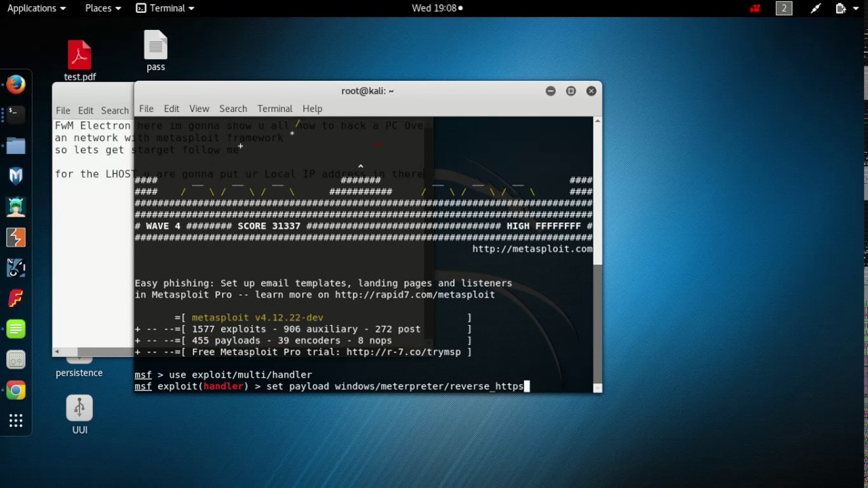Image resolution: width=868 pixels, height=488 pixels.
Task: Open the clock showing Wed 19:08
Action: pos(437,8)
